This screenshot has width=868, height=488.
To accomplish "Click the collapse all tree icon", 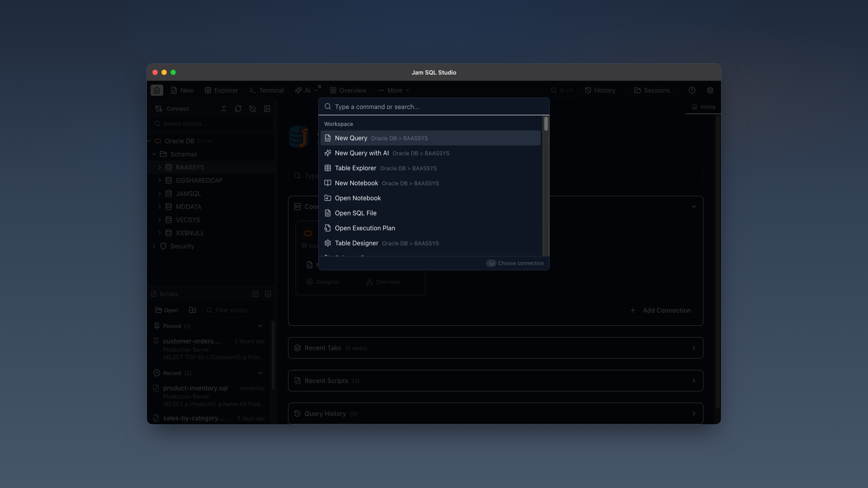I will point(224,109).
